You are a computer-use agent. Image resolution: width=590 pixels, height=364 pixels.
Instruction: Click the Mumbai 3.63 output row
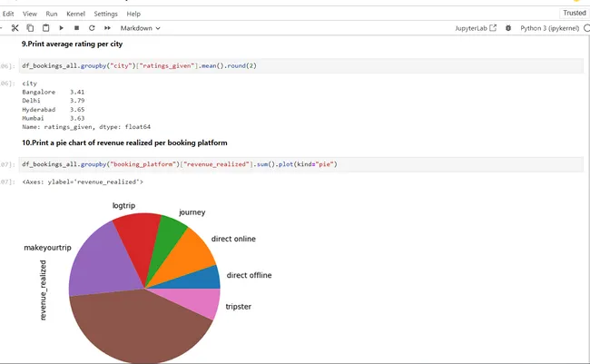coord(53,118)
